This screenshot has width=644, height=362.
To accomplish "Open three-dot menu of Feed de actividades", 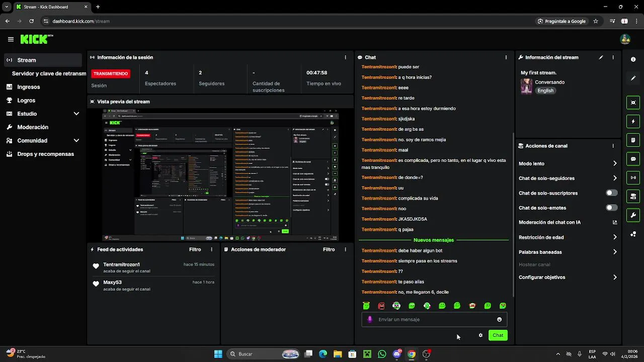I will pos(211,249).
